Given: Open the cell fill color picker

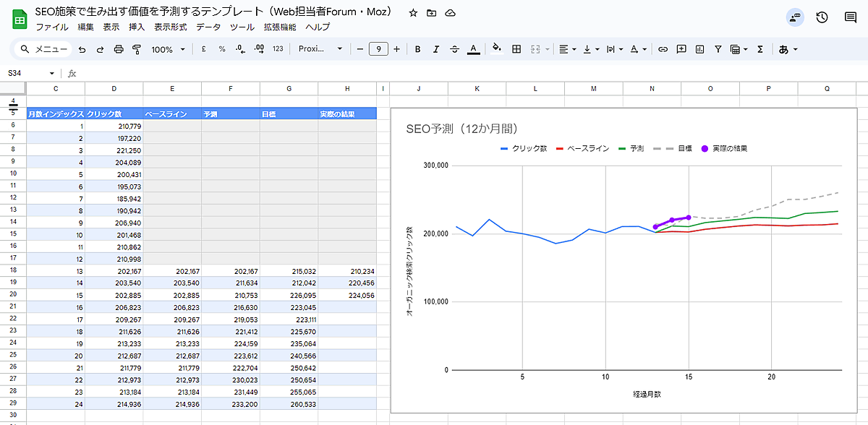Looking at the screenshot, I should 496,49.
